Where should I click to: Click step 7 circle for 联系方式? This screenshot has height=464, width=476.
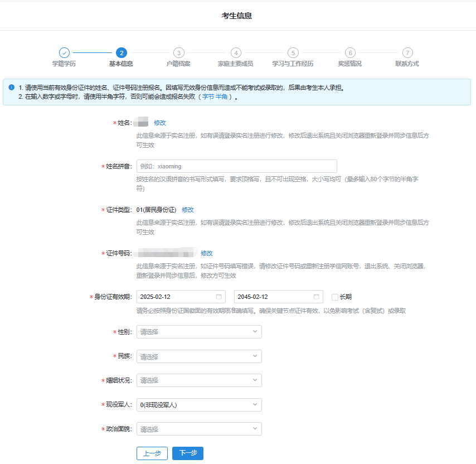[407, 53]
